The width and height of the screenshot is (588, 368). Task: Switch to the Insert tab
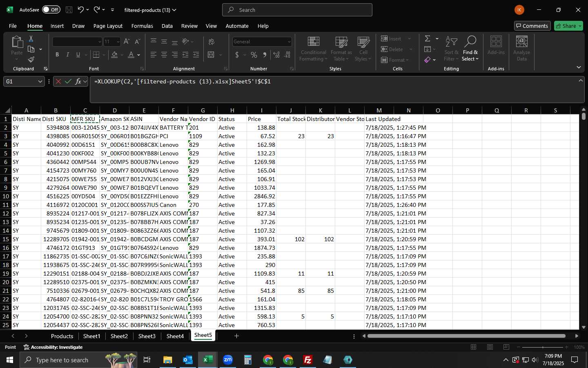[x=57, y=26]
